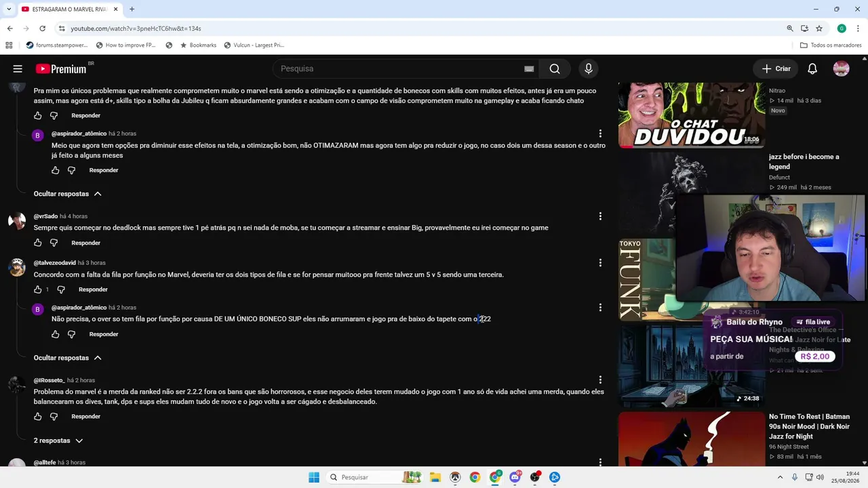Reply to @vrSado's comment
The width and height of the screenshot is (868, 488).
pos(86,243)
